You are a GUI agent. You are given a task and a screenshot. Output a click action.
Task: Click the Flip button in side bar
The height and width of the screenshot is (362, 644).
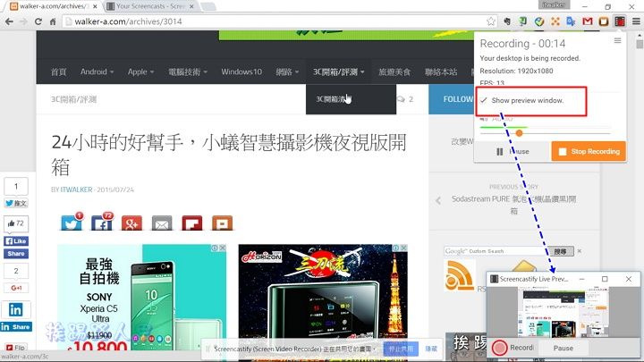(x=16, y=348)
